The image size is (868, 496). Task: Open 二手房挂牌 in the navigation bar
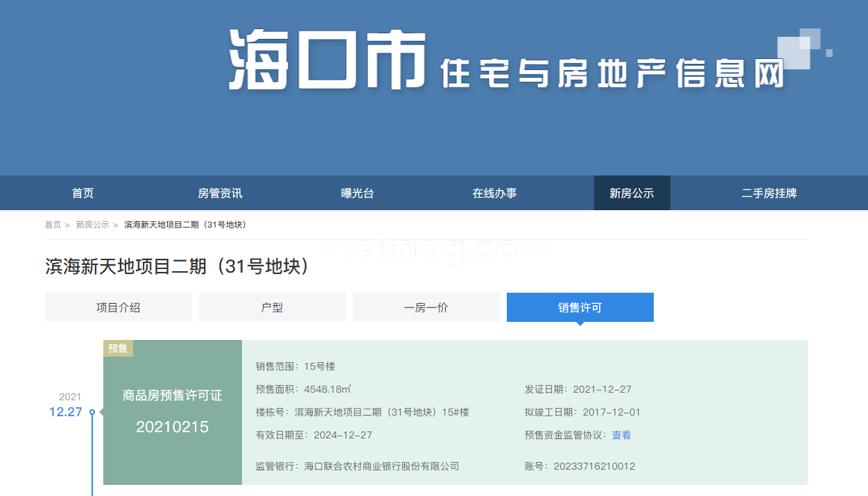pos(769,194)
